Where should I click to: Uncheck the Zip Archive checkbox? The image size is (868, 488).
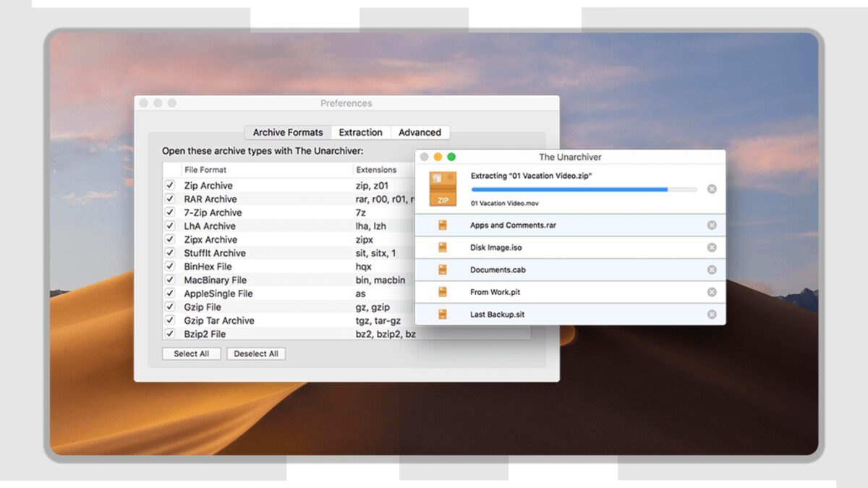[170, 185]
